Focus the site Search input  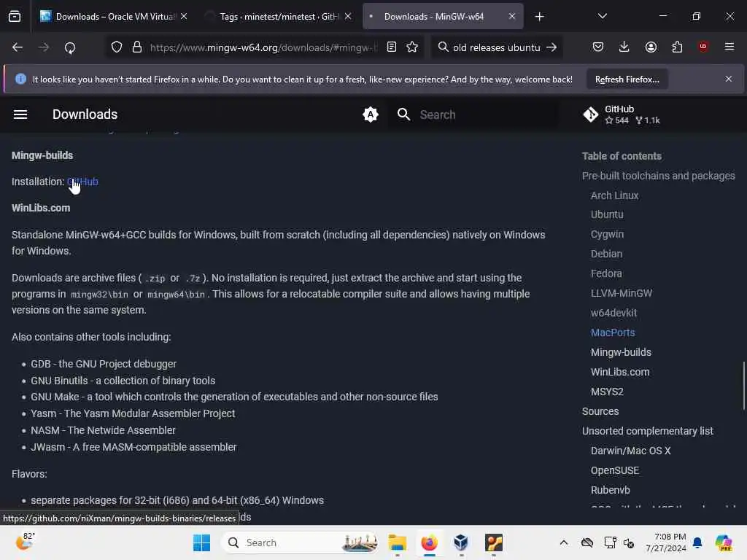point(486,114)
